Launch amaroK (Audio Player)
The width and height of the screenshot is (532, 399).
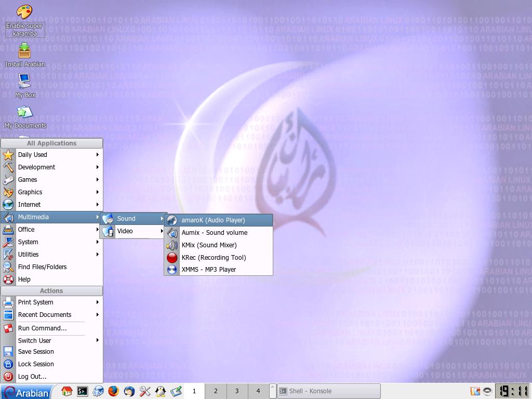pos(219,220)
